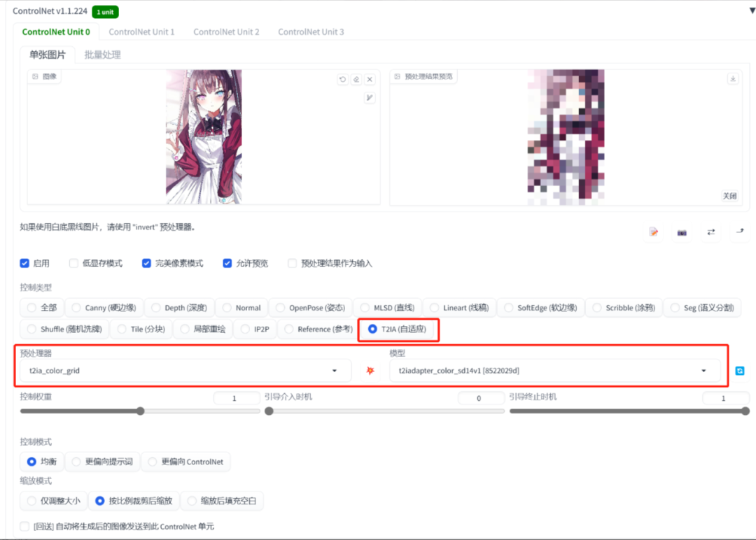Viewport: 756px width, 540px height.
Task: Click the edit image pencil icon above control type
Action: coord(653,233)
